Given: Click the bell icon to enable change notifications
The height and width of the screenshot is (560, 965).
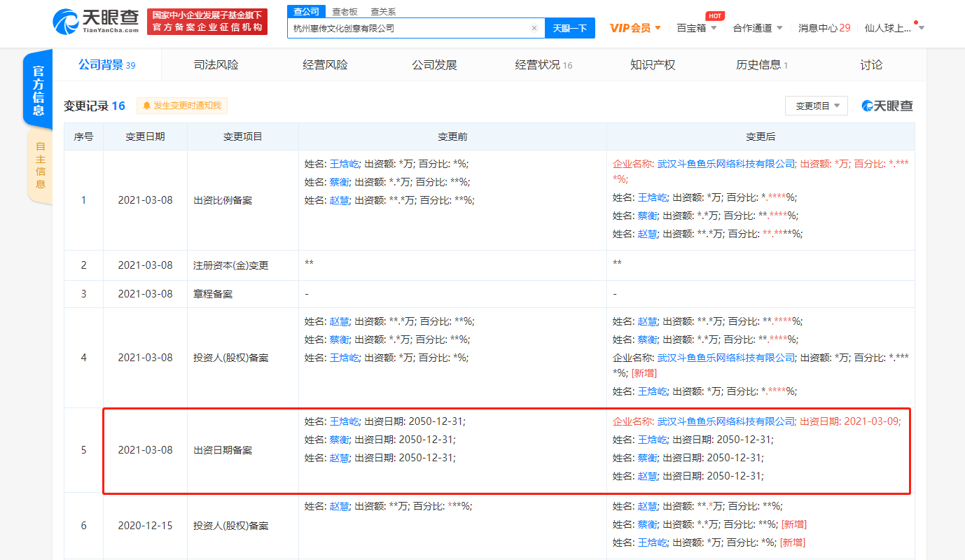Looking at the screenshot, I should point(148,106).
